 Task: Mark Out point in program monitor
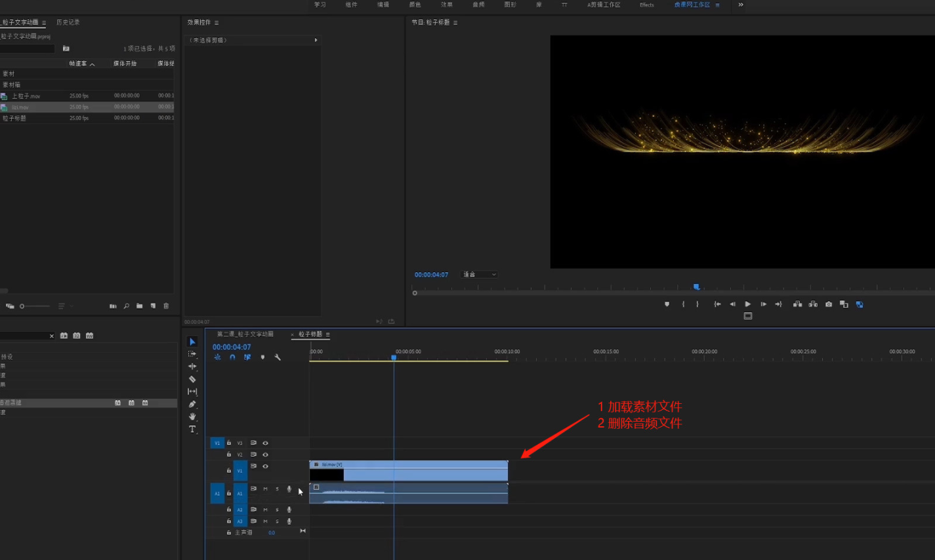[697, 304]
